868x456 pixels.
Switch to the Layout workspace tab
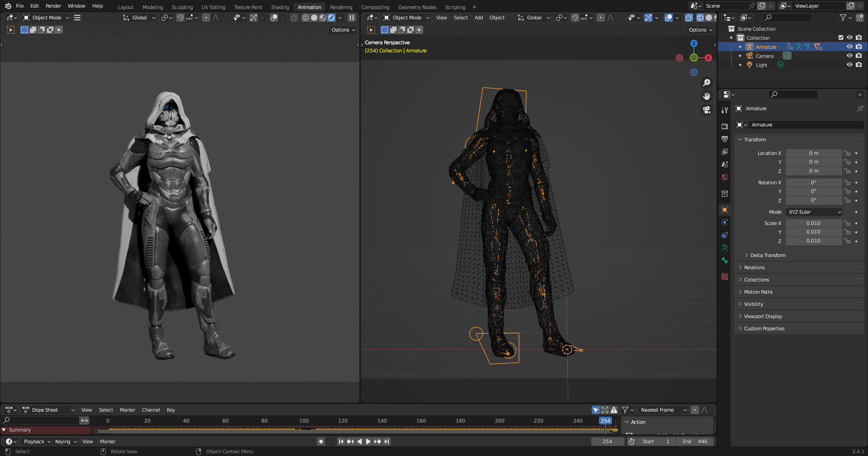pos(126,7)
